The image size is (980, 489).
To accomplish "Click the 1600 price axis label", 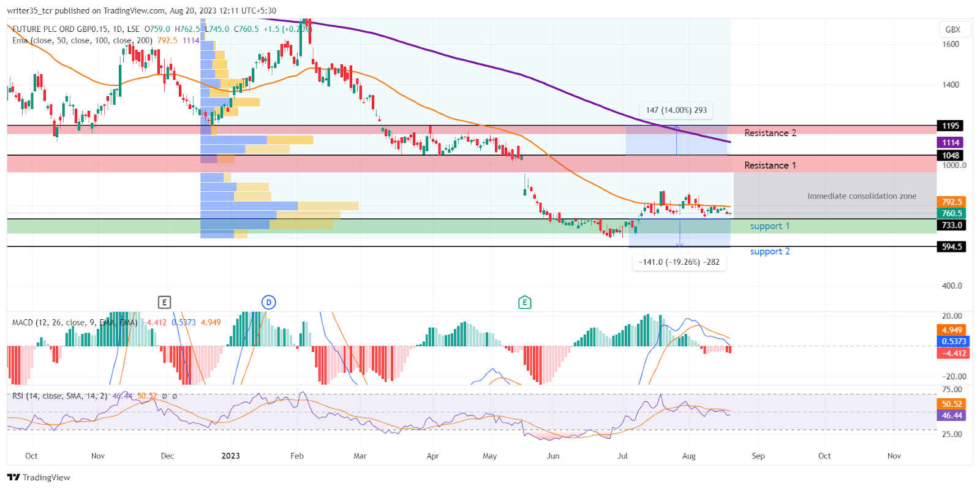I will click(951, 44).
